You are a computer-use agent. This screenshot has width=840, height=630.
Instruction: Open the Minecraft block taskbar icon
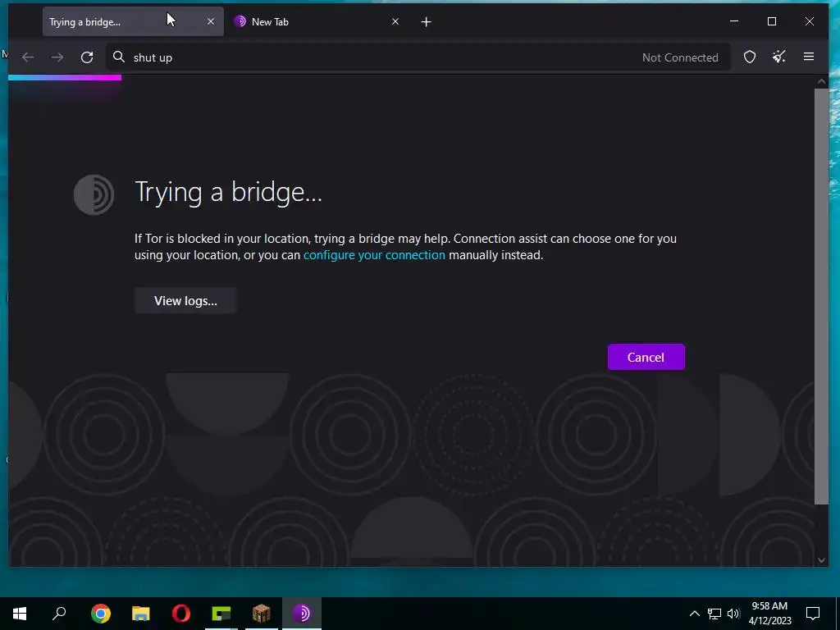coord(262,614)
